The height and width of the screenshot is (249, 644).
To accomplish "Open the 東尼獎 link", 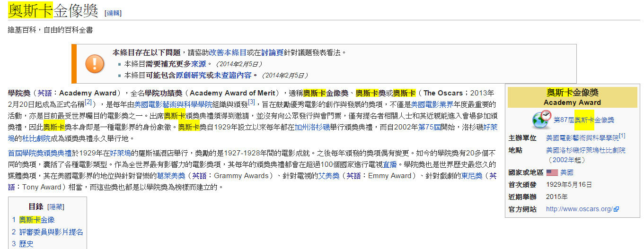I will 472,176.
